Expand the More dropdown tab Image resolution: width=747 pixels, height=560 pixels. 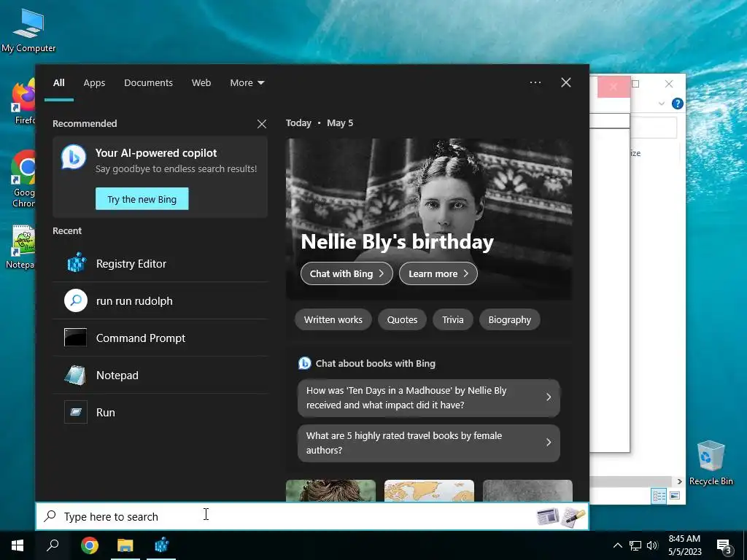click(247, 82)
